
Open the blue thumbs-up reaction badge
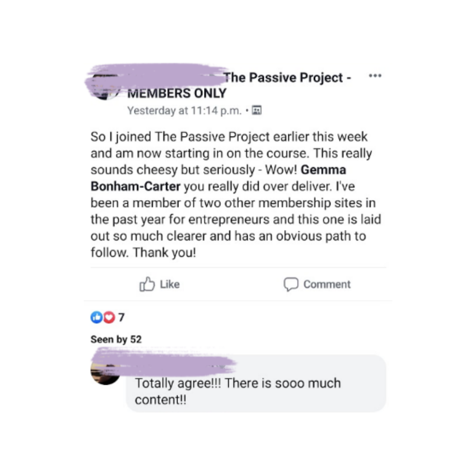(97, 317)
